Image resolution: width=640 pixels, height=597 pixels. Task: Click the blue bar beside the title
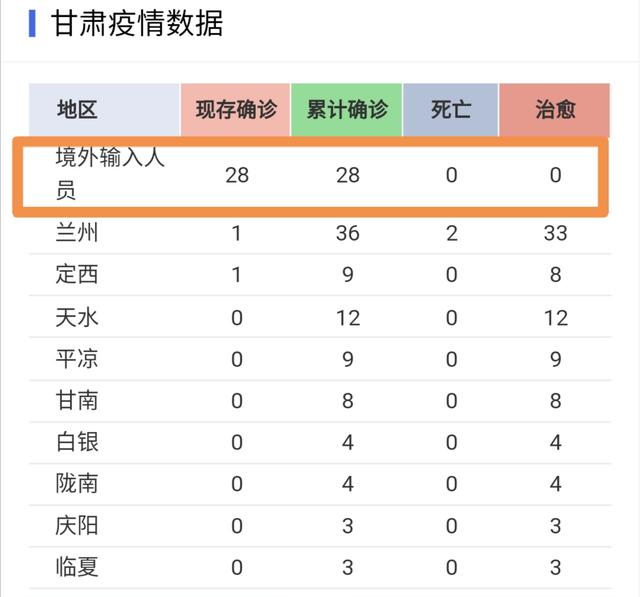32,24
